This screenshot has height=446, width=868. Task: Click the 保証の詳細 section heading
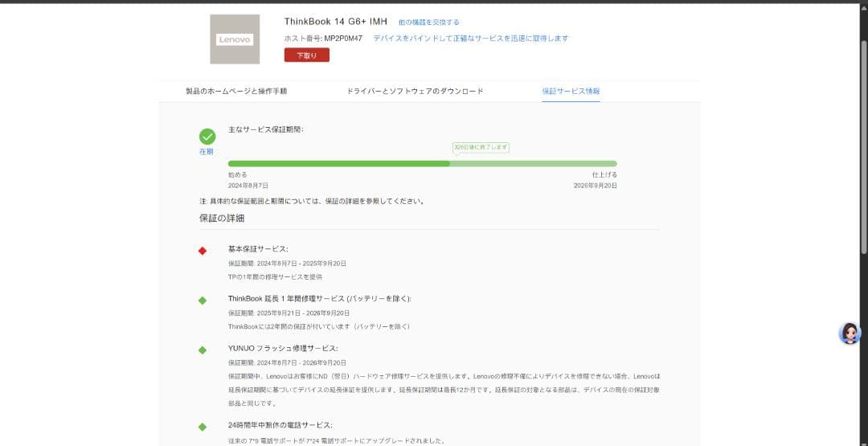click(222, 218)
